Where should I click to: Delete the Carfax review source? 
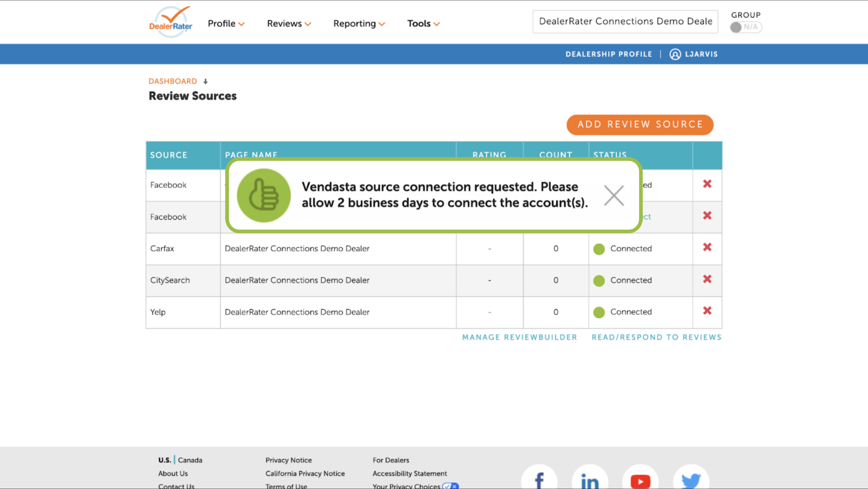(707, 247)
